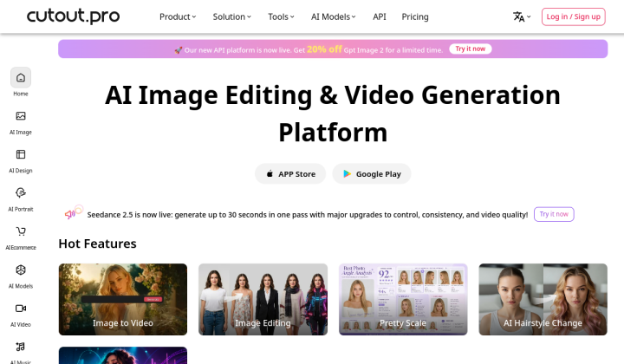Click the megaphone announcement icon
Image resolution: width=624 pixels, height=364 pixels.
tap(73, 212)
